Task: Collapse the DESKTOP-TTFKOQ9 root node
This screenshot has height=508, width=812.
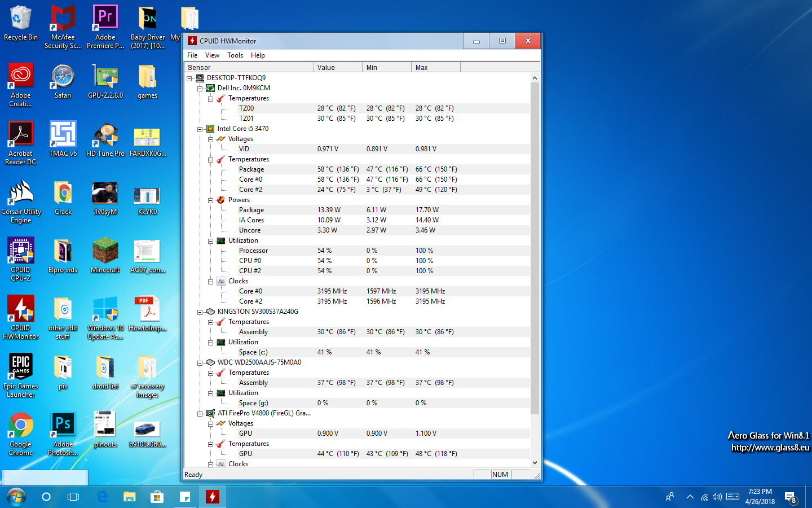Action: [189, 78]
